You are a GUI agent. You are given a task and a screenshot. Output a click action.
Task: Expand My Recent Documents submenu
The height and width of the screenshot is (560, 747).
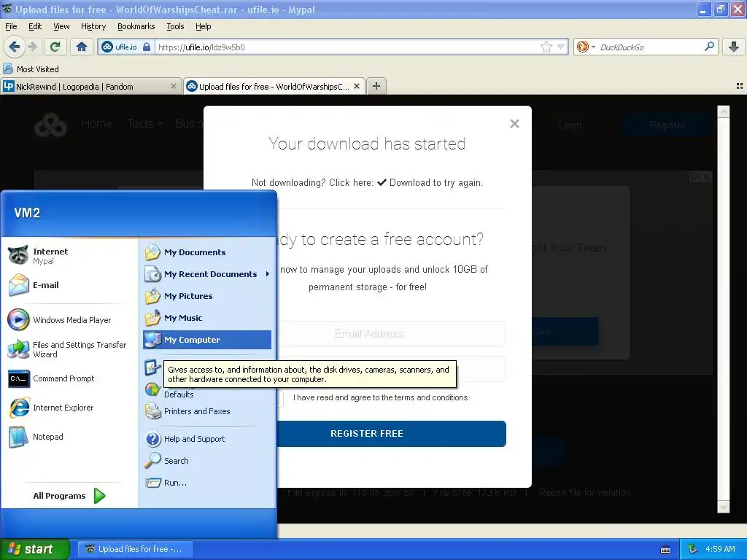(207, 274)
